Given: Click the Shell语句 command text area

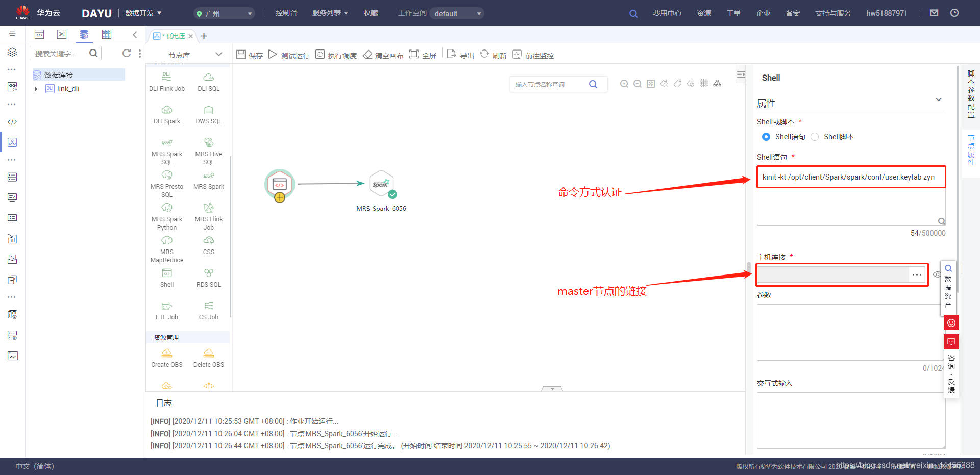Looking at the screenshot, I should (851, 196).
